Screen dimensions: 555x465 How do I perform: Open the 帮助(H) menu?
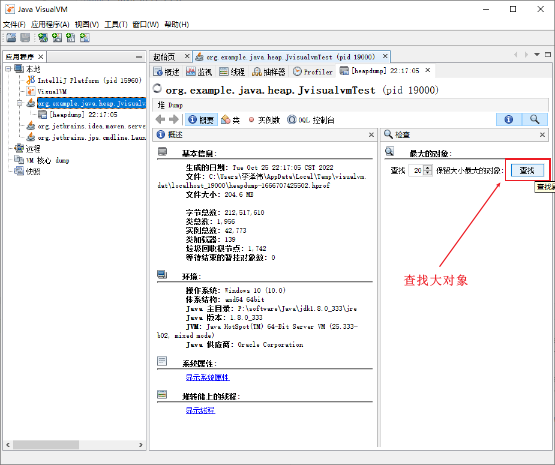[x=177, y=24]
